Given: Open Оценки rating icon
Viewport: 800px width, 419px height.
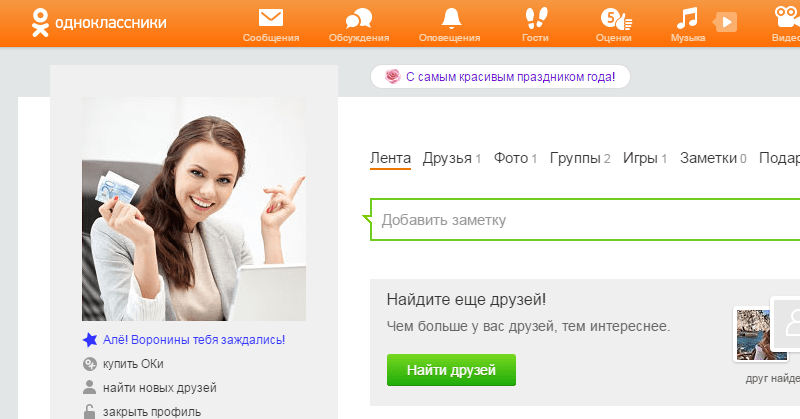Looking at the screenshot, I should click(612, 18).
